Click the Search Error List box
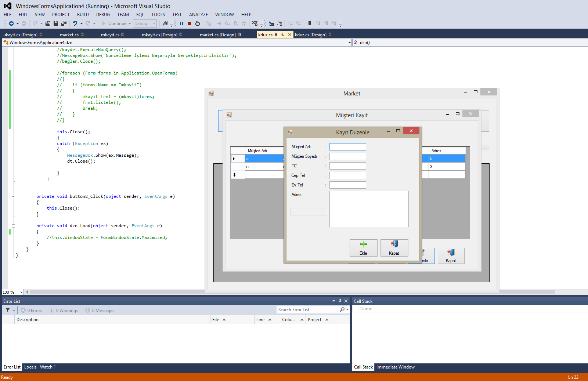 pos(309,310)
